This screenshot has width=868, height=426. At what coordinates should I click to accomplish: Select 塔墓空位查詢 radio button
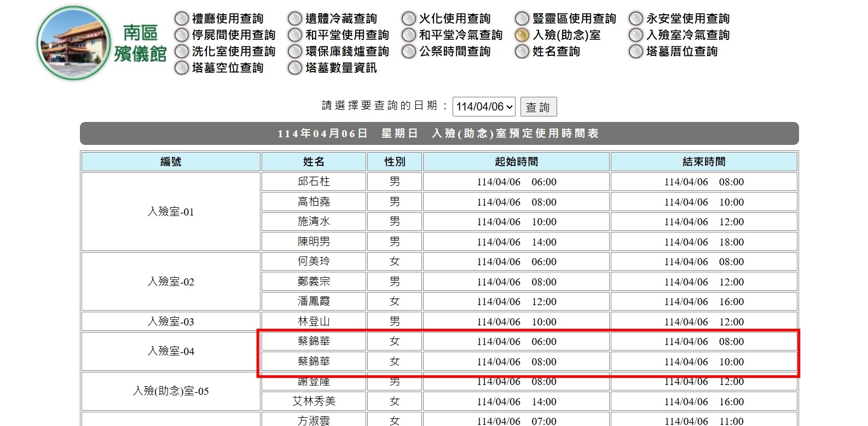(182, 68)
